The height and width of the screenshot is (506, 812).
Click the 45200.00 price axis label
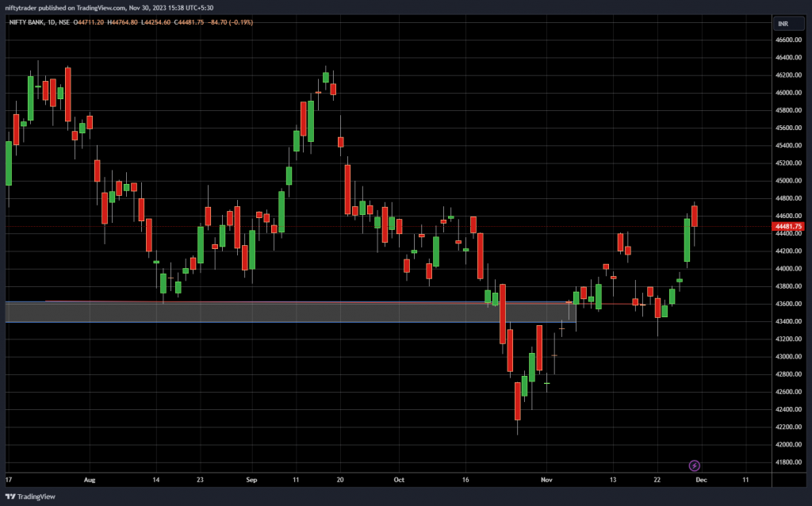788,163
